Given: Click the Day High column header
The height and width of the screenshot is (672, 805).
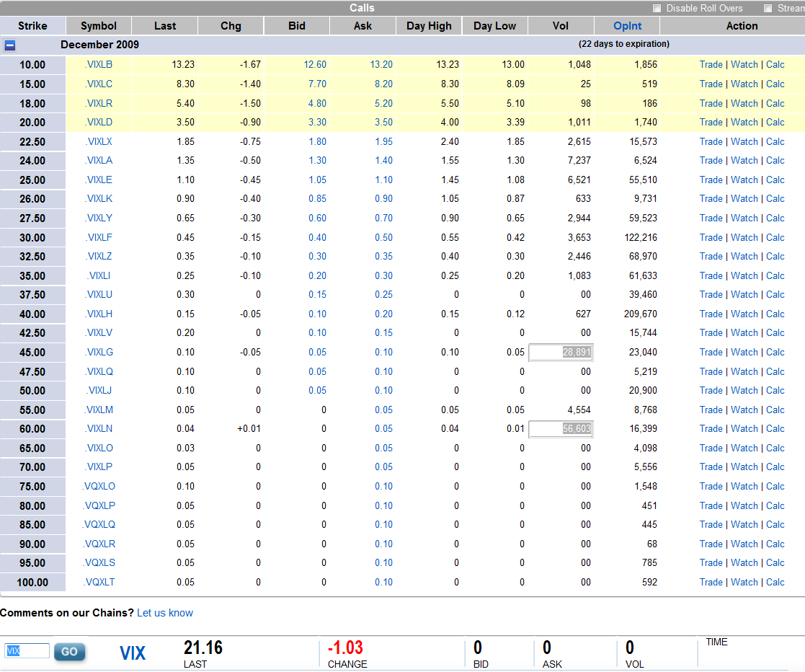Looking at the screenshot, I should (430, 26).
